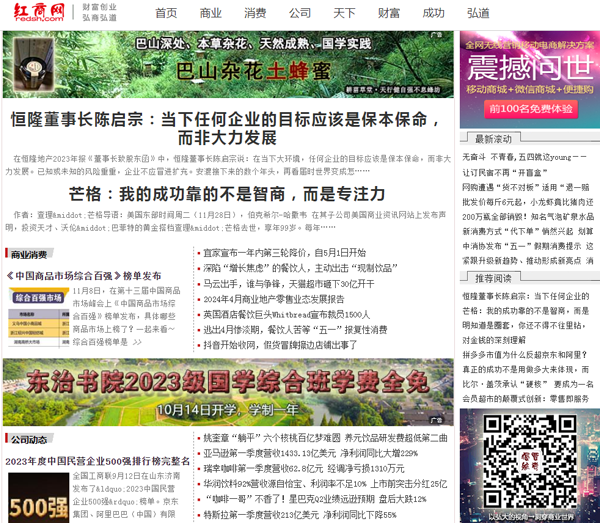The height and width of the screenshot is (523, 600).
Task: Click the 前100名免费体验 button
Action: [531, 109]
